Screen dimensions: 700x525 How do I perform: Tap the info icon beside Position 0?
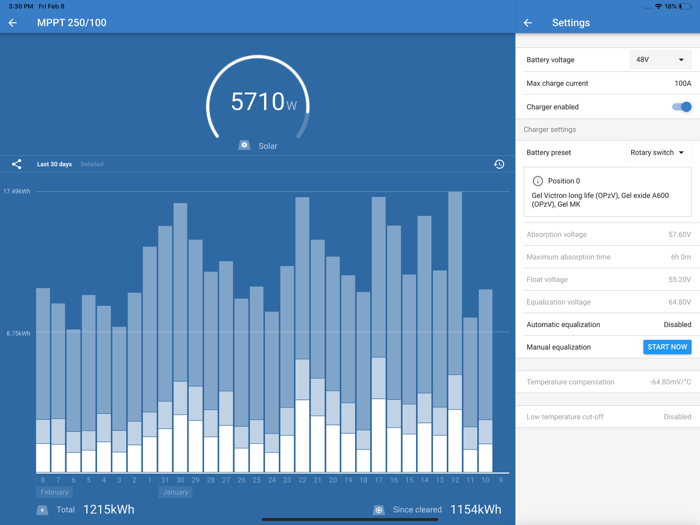(x=538, y=181)
